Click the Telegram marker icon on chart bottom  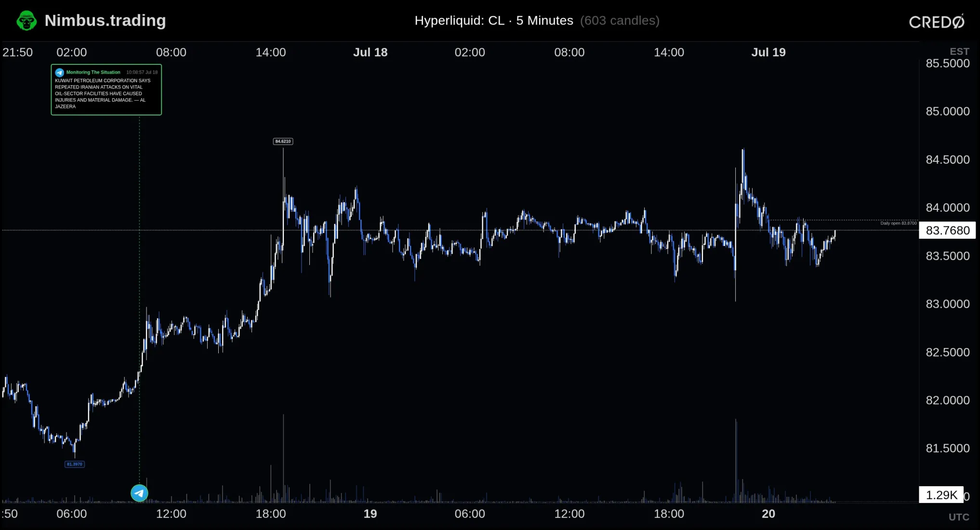139,493
